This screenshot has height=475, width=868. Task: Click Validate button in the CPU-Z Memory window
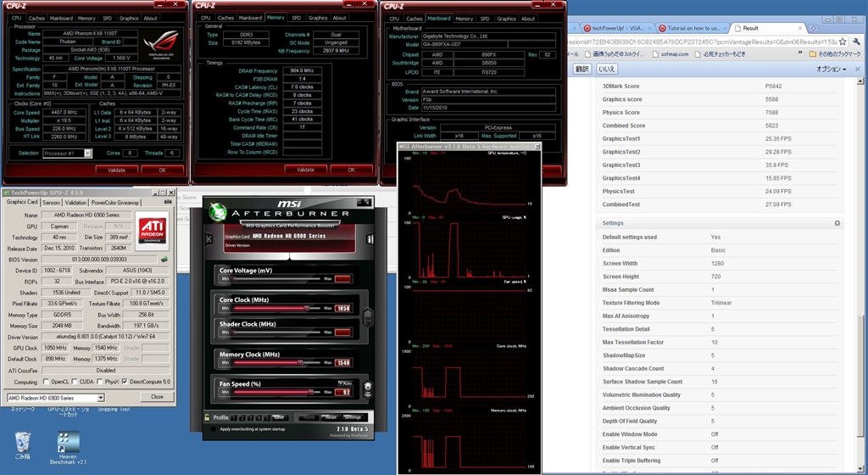305,170
